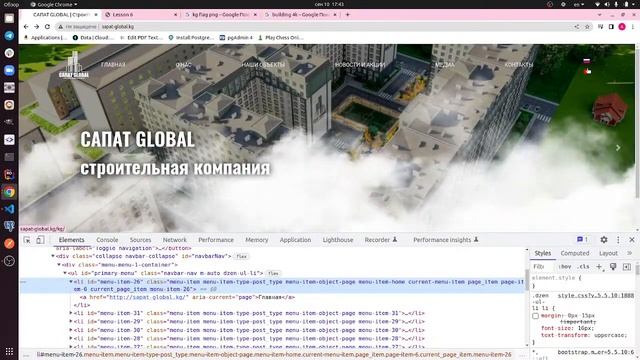This screenshot has width=640, height=360.
Task: Open a new Chrome tab
Action: pos(347,14)
